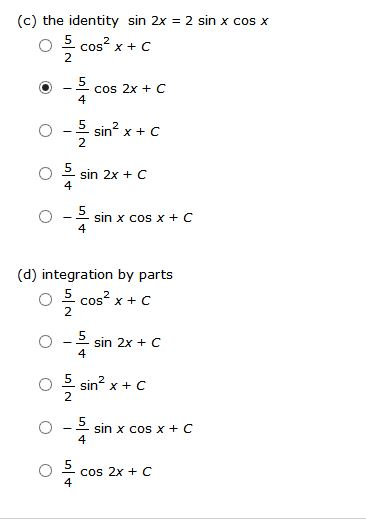Select radio for 5/2 cos² x + C in part (c)
Viewport: 366px width, 525px height.
(46, 46)
